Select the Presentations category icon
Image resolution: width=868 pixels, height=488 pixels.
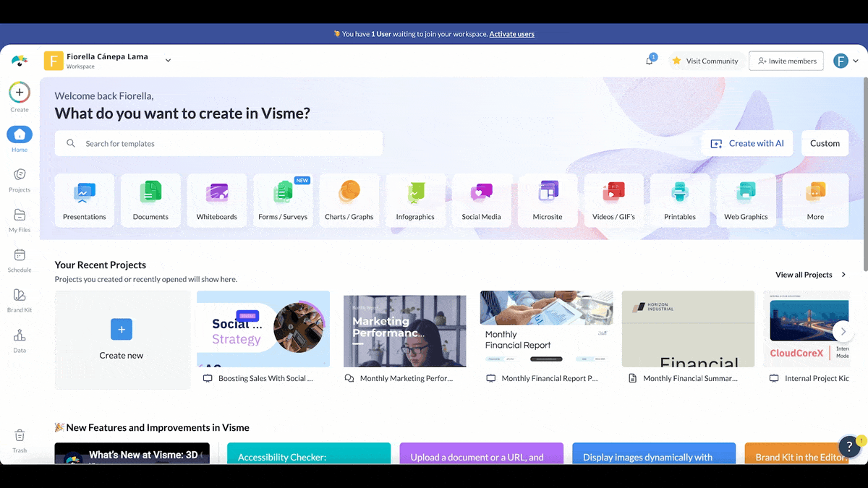tap(85, 192)
